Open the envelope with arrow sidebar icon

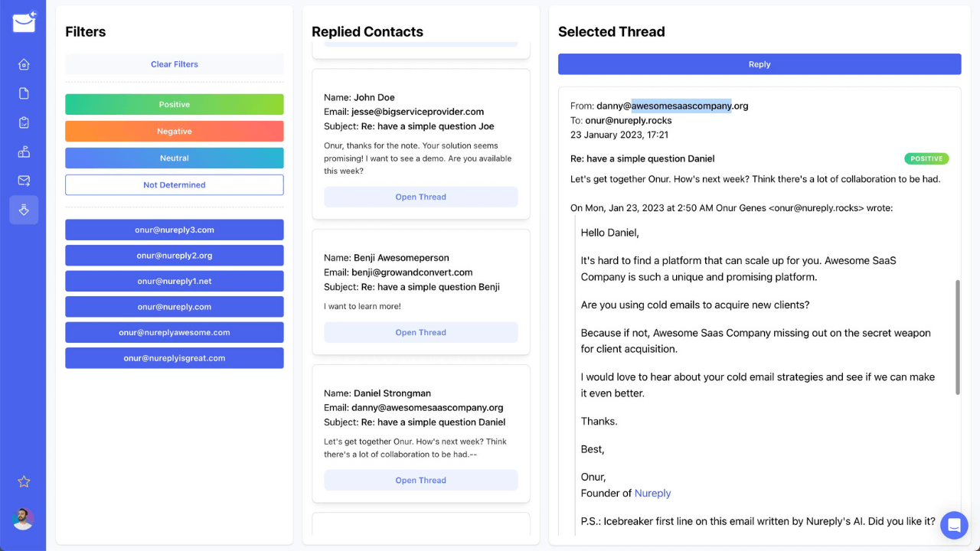tap(24, 181)
